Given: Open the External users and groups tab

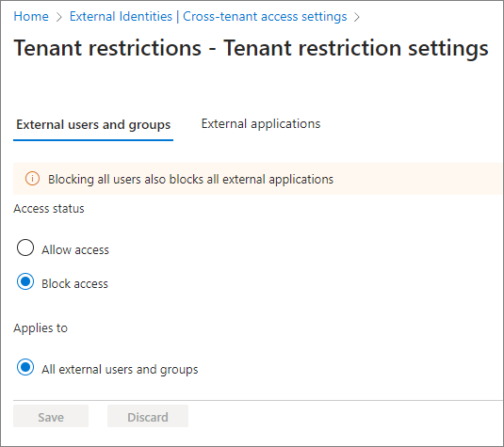Looking at the screenshot, I should (93, 124).
